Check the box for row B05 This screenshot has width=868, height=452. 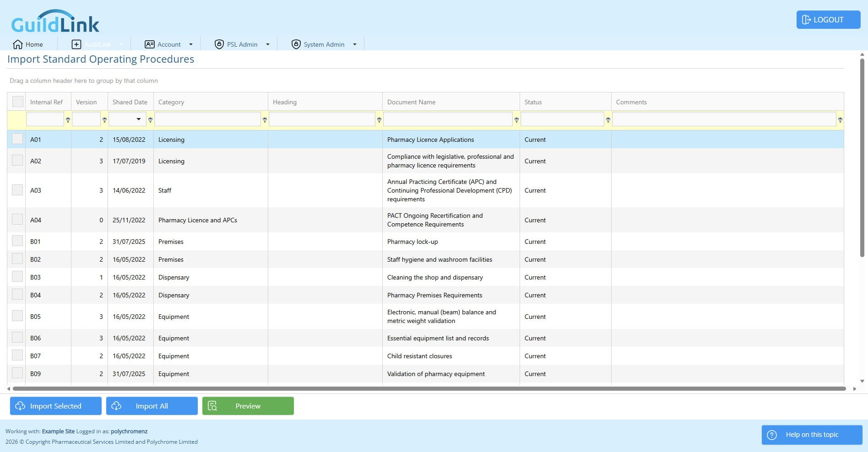(17, 316)
